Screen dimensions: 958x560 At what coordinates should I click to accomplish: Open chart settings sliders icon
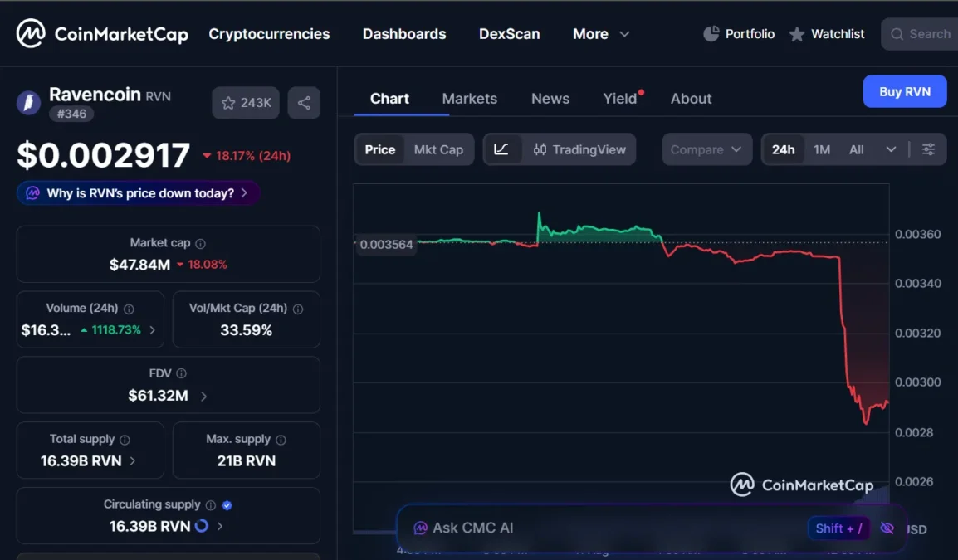(928, 149)
